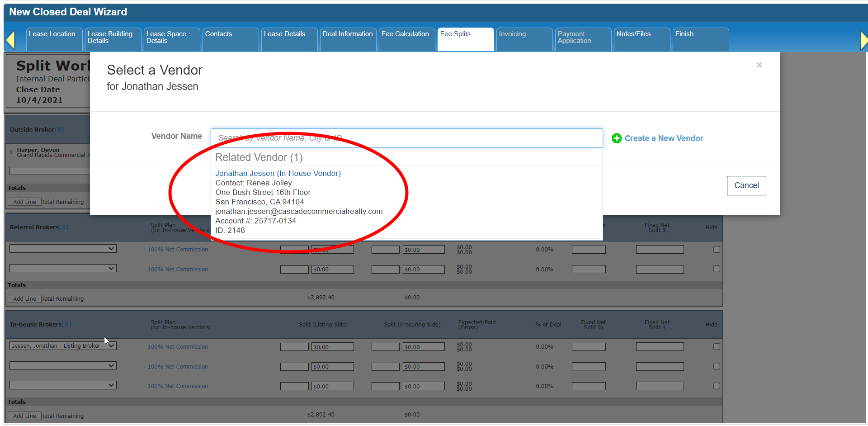Click the [X] next to Outside Broker

coord(59,130)
